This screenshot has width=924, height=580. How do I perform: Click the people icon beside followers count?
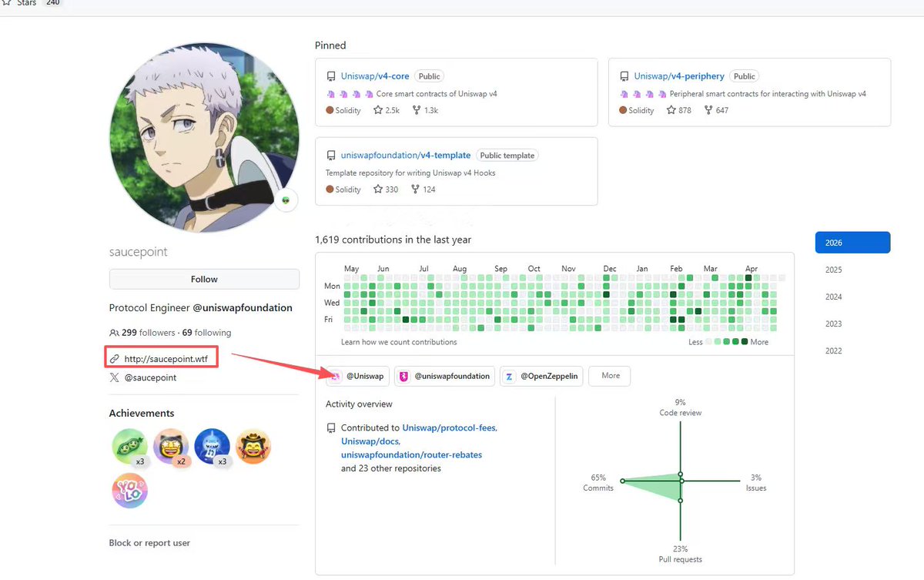[x=114, y=333]
